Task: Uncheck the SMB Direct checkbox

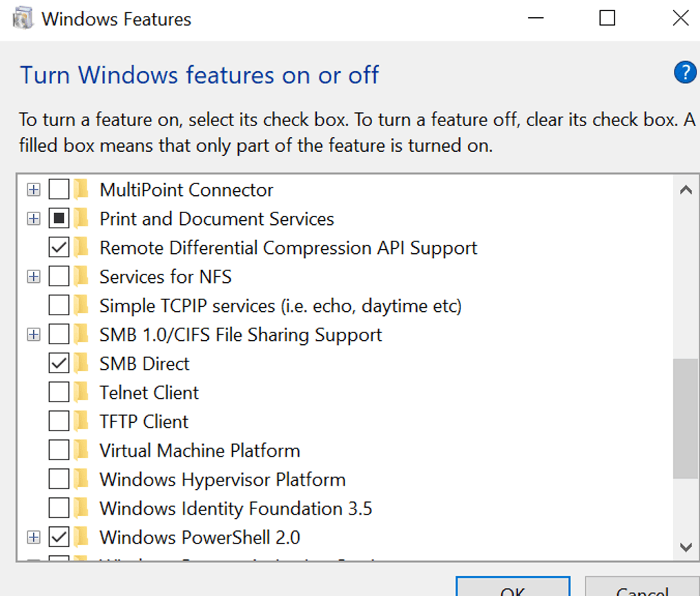Action: coord(59,363)
